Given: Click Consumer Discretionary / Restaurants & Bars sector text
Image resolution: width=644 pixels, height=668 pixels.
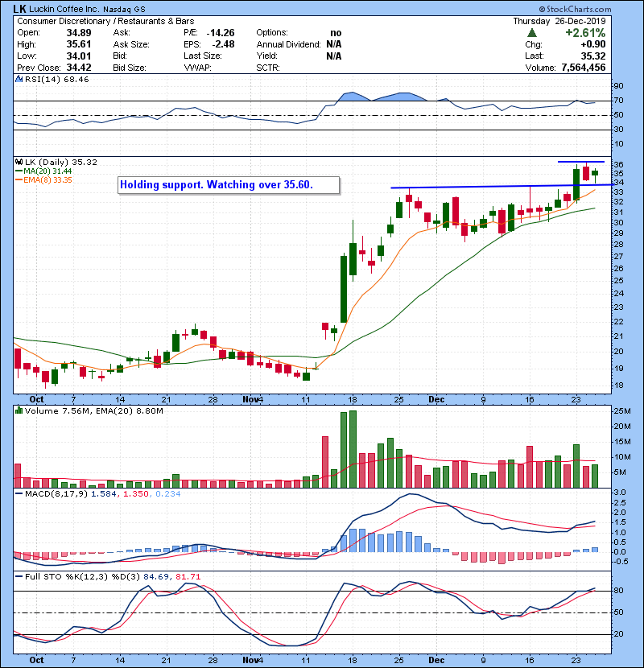Looking at the screenshot, I should (105, 21).
